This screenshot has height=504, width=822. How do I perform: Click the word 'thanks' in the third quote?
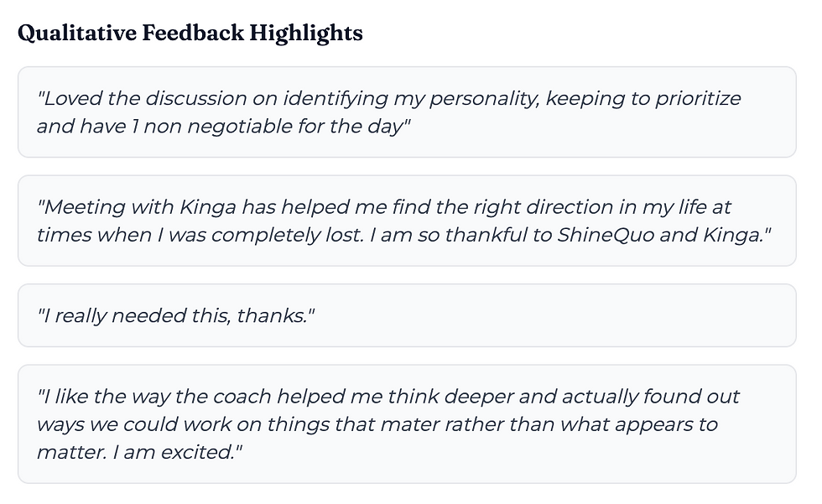271,316
